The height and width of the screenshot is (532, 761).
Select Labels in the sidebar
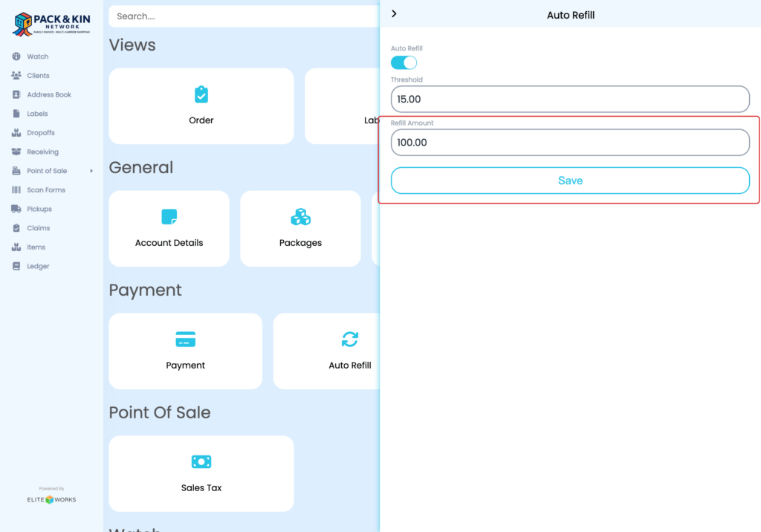(16, 113)
